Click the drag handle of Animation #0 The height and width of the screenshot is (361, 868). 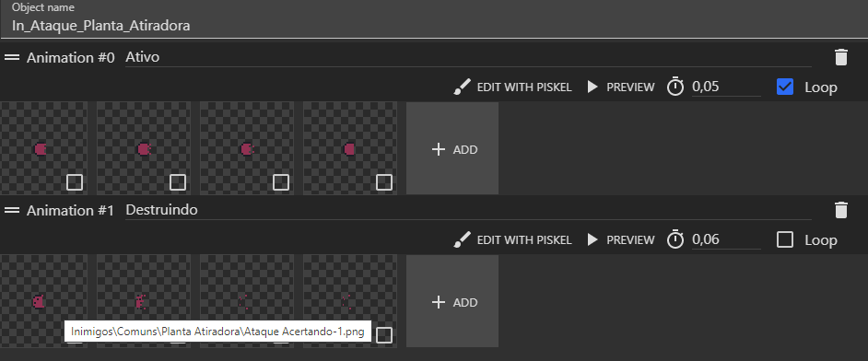click(x=12, y=57)
